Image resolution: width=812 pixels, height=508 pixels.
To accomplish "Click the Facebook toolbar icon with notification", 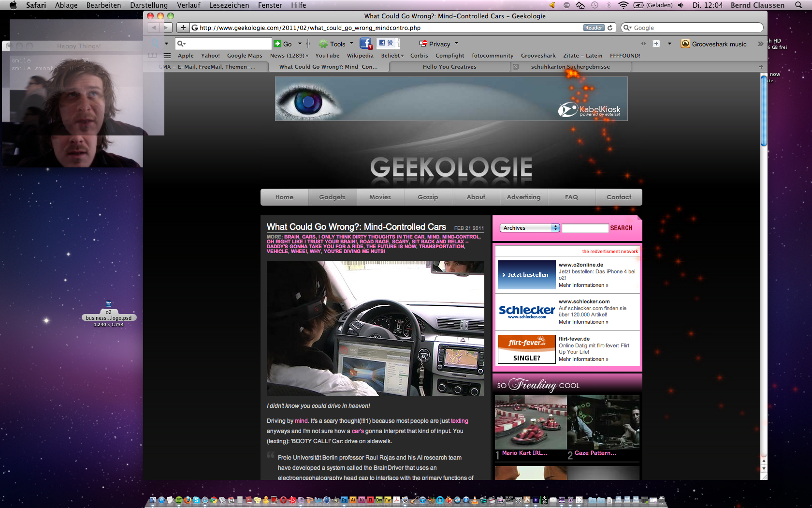I will point(366,44).
